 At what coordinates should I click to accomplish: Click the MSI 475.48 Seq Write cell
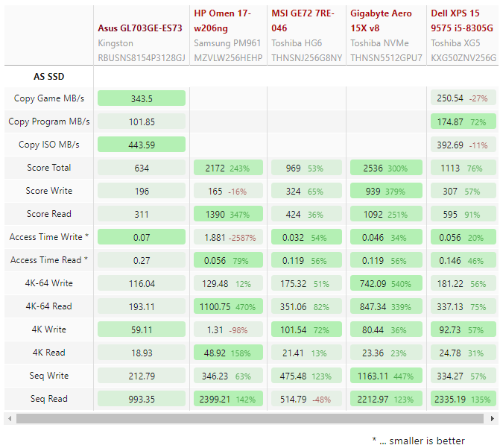pos(306,376)
